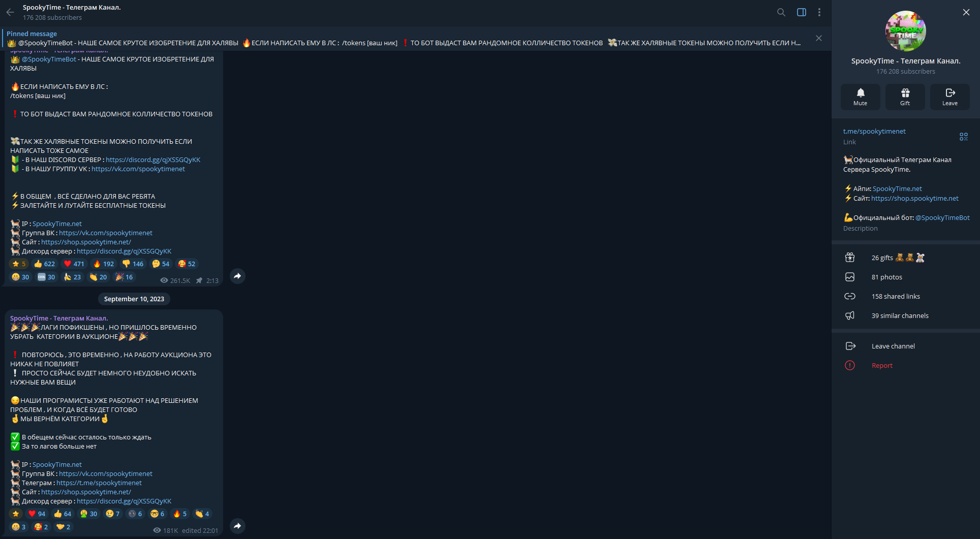Forward the message with 181K views
Viewport: 980px width, 539px height.
pyautogui.click(x=237, y=526)
